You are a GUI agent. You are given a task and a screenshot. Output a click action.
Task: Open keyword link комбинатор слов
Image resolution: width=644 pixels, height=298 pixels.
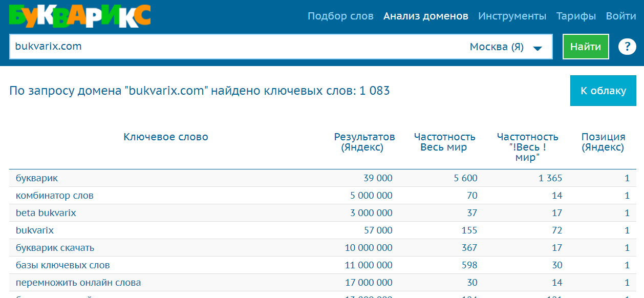coord(55,196)
